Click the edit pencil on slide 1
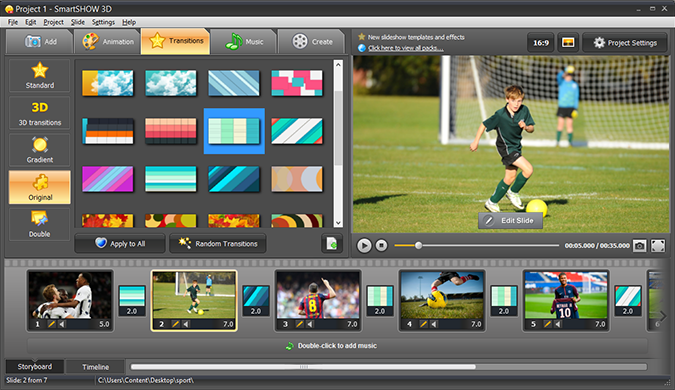The image size is (675, 390). click(52, 324)
